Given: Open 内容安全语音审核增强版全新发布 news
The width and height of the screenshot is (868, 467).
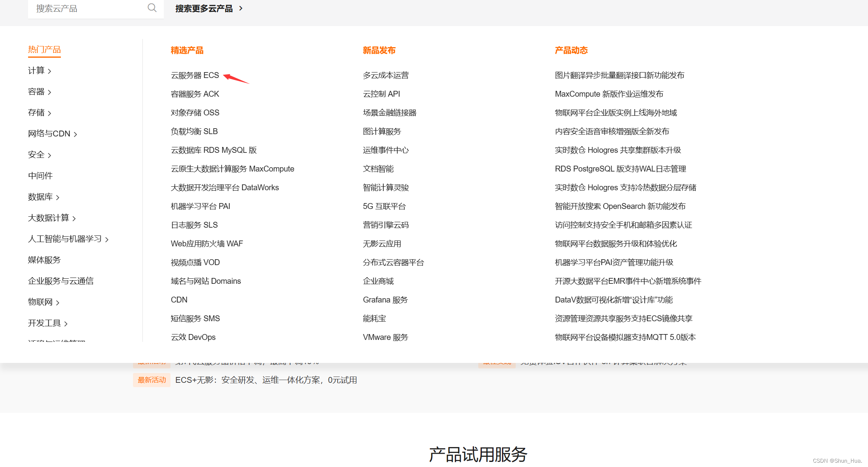Looking at the screenshot, I should click(612, 131).
